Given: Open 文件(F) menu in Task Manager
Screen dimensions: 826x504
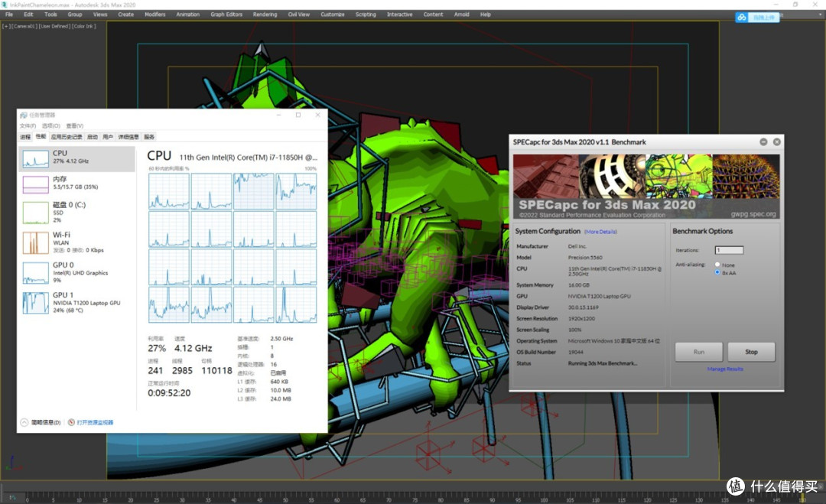Looking at the screenshot, I should coord(28,126).
